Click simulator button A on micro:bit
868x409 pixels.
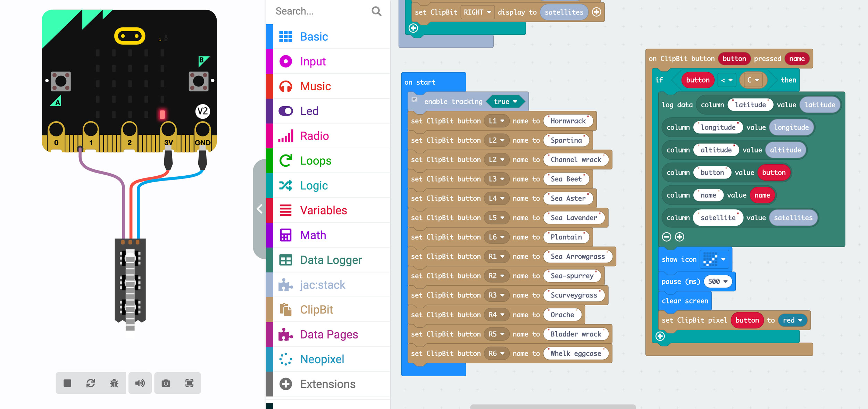(x=61, y=81)
